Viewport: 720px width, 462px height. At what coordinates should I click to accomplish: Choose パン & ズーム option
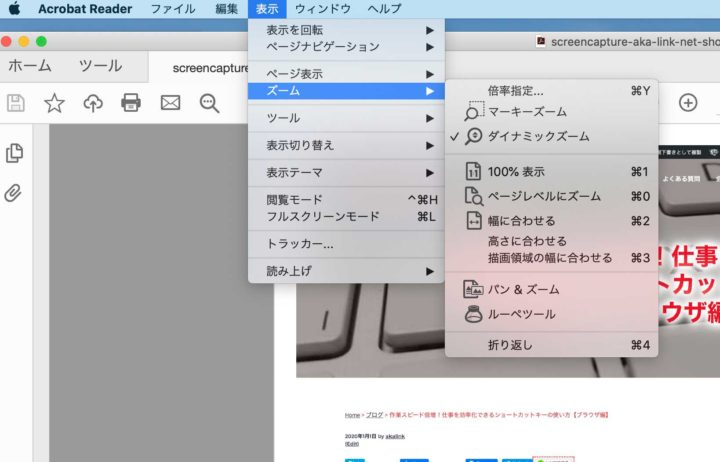(551, 289)
